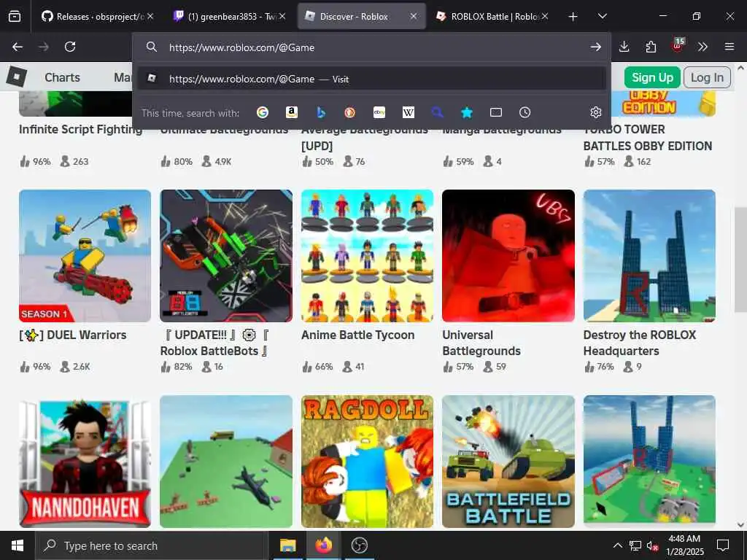Search this time with Amazon
This screenshot has width=747, height=560.
[x=292, y=112]
